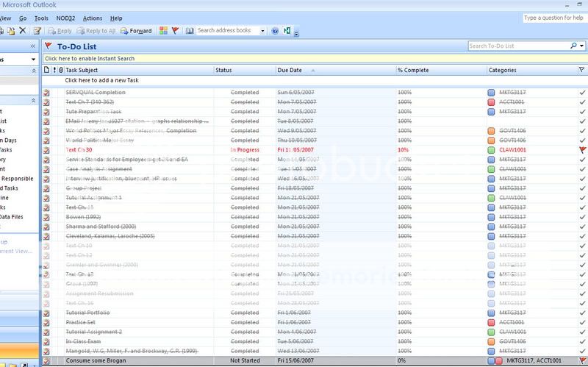The image size is (588, 367).
Task: Sort by the Icon column header
Action: (x=46, y=70)
